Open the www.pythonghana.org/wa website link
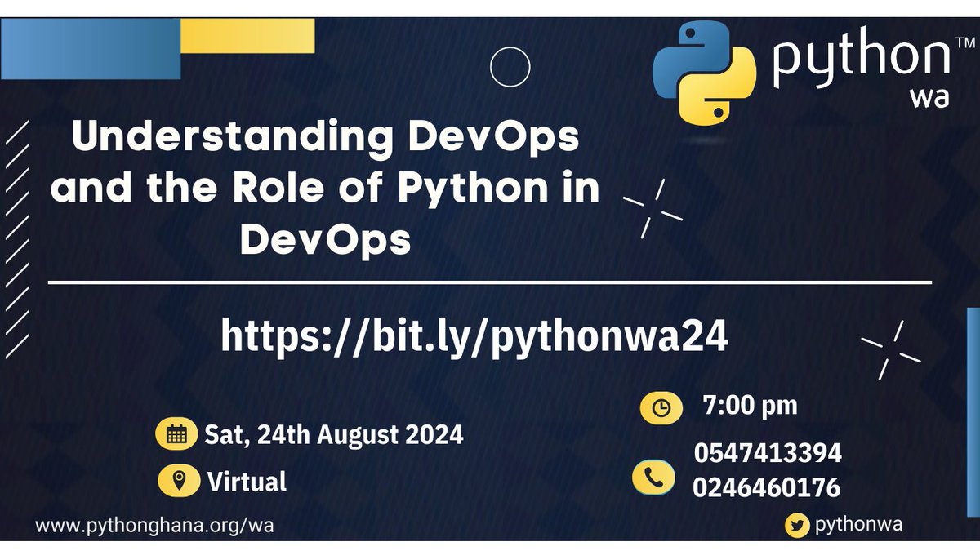This screenshot has height=551, width=980. click(x=154, y=525)
